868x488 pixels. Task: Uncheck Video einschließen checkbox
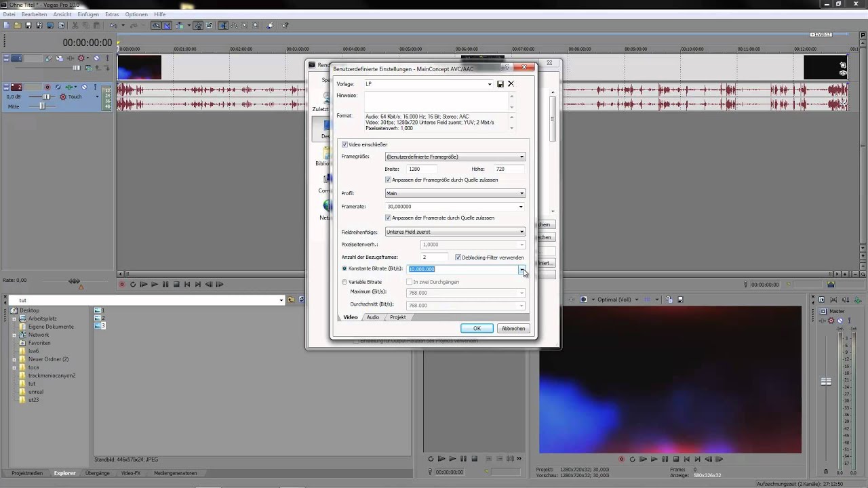pos(345,144)
